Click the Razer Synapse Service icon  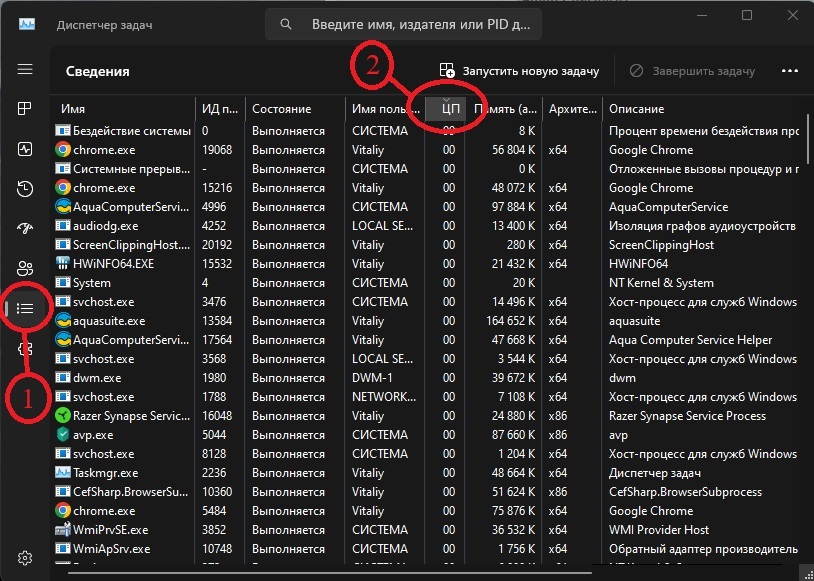point(63,416)
